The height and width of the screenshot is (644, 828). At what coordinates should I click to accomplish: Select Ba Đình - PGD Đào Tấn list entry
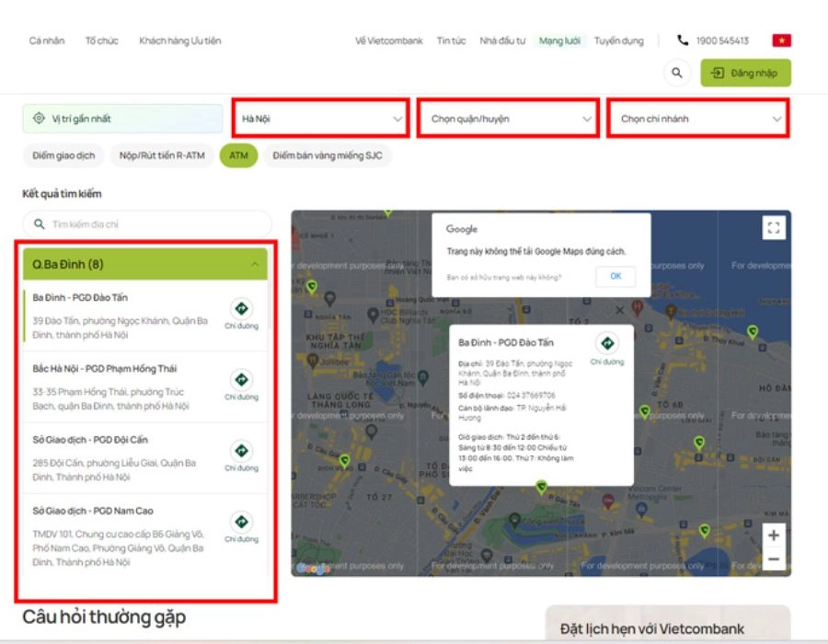[x=145, y=316]
